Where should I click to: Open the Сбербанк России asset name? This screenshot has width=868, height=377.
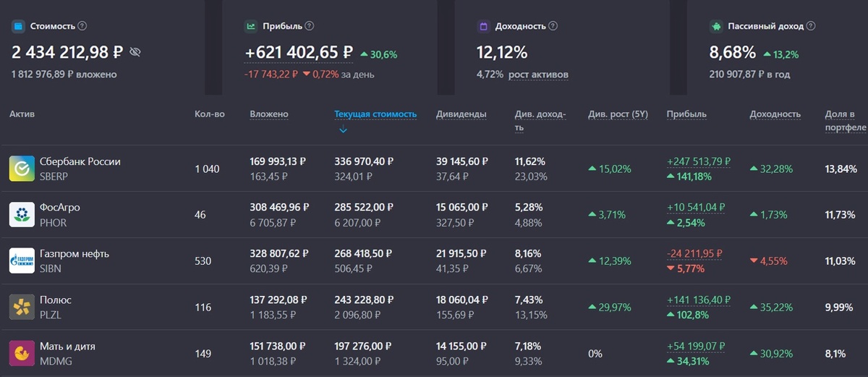pyautogui.click(x=80, y=161)
